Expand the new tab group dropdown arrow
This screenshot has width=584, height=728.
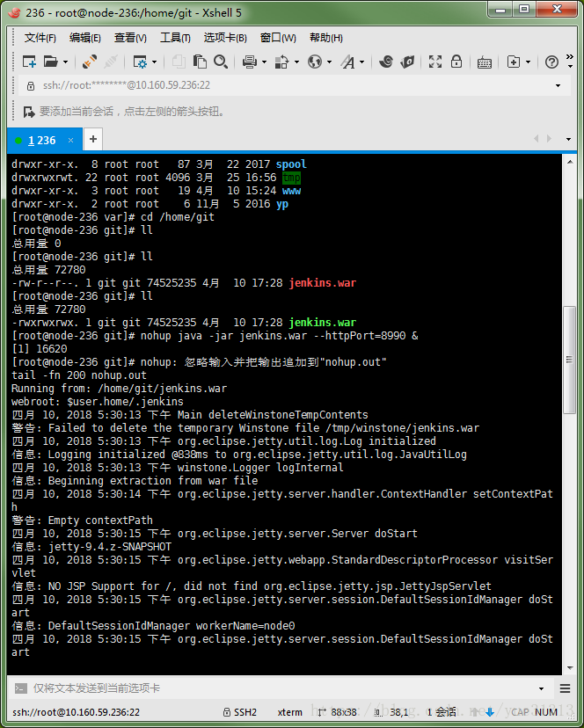click(x=529, y=62)
